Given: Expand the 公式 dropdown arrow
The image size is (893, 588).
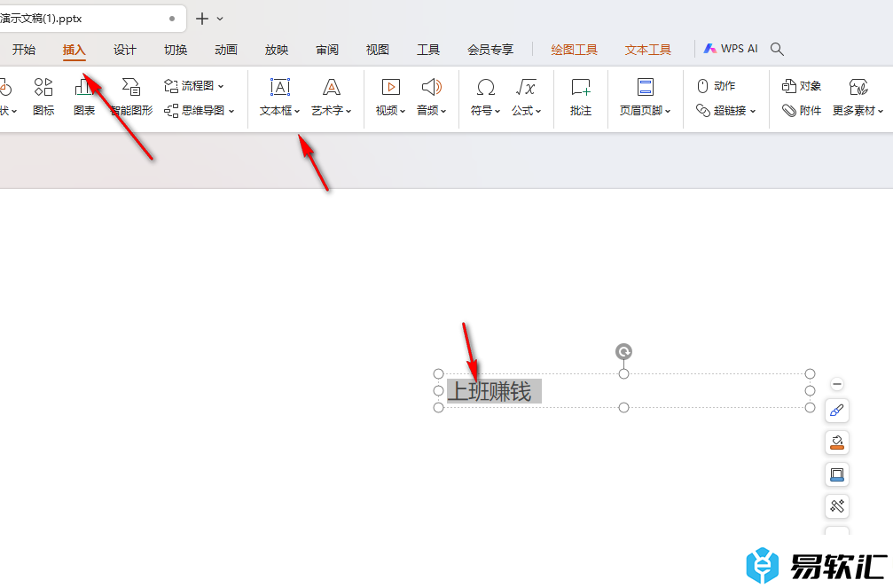Looking at the screenshot, I should 538,111.
